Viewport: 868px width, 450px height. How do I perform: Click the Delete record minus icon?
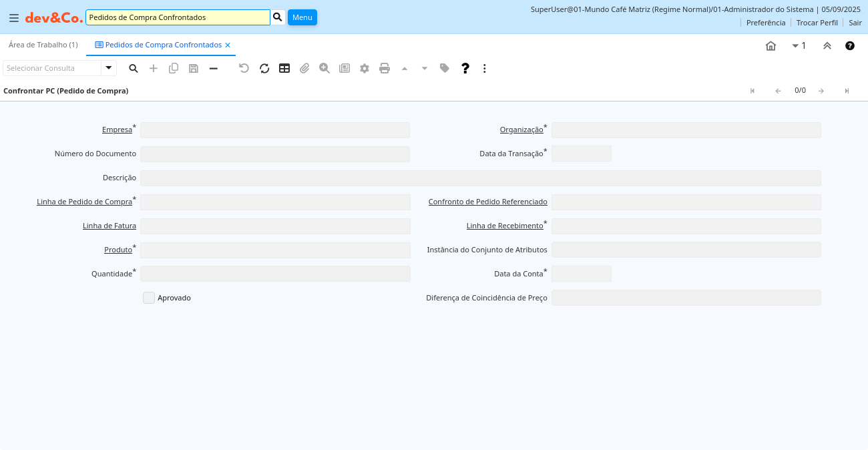tap(214, 68)
